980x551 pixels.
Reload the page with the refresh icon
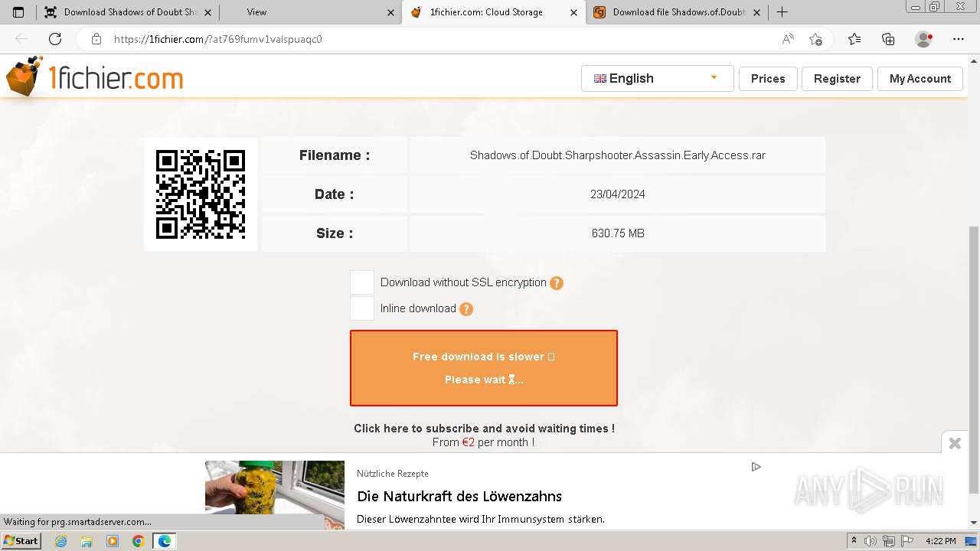click(x=55, y=39)
